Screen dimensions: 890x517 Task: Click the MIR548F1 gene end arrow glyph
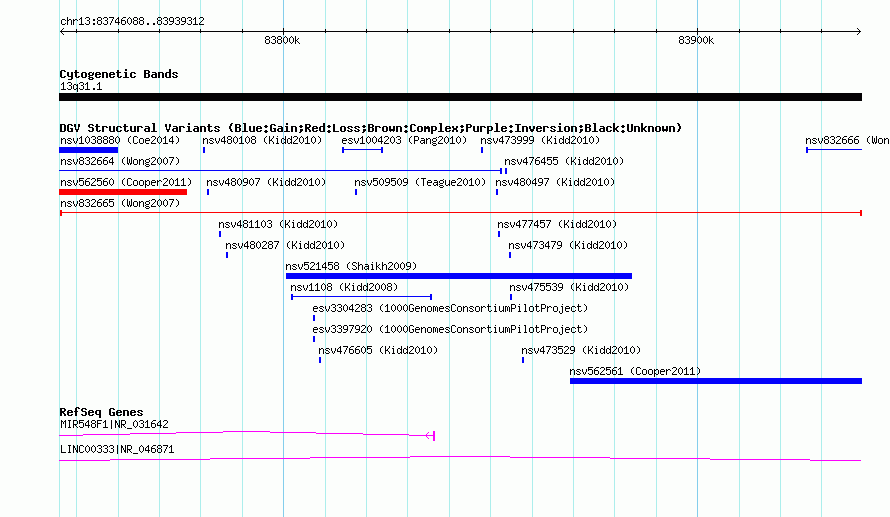coord(430,435)
